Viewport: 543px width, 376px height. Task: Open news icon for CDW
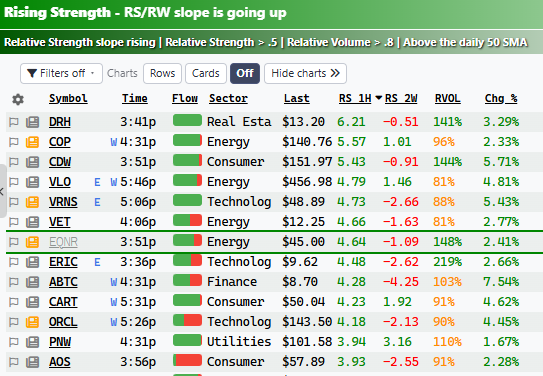[33, 162]
